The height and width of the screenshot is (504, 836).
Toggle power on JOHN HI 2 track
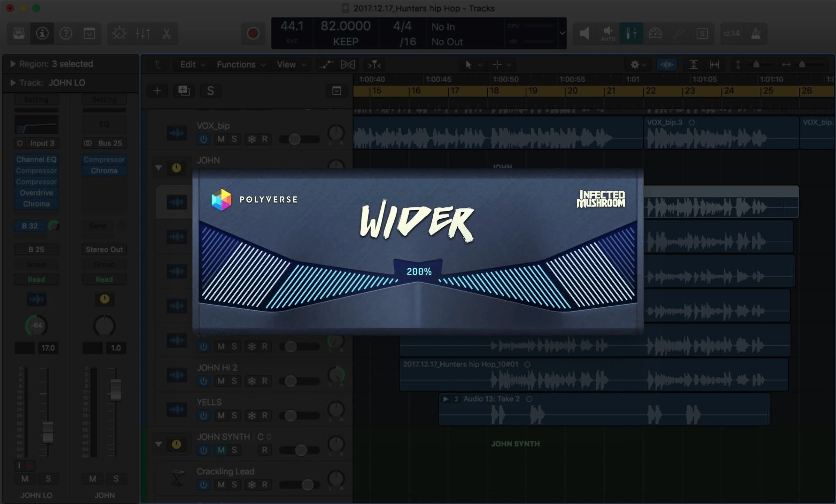tap(203, 381)
